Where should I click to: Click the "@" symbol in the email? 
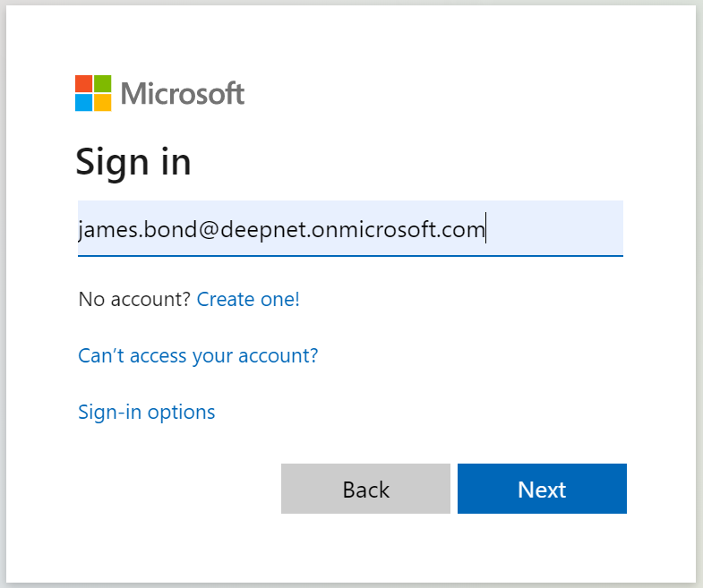tap(198, 230)
